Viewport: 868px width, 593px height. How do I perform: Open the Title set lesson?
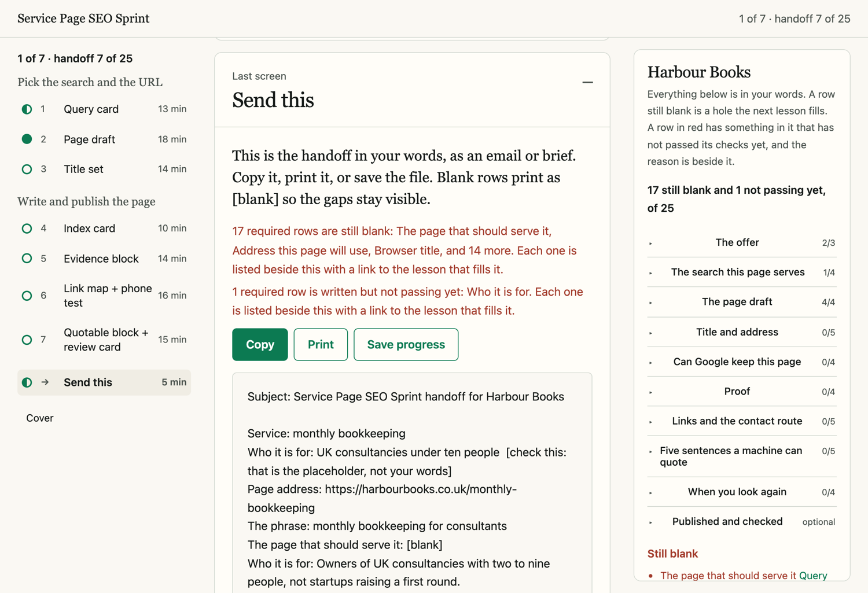(104, 169)
